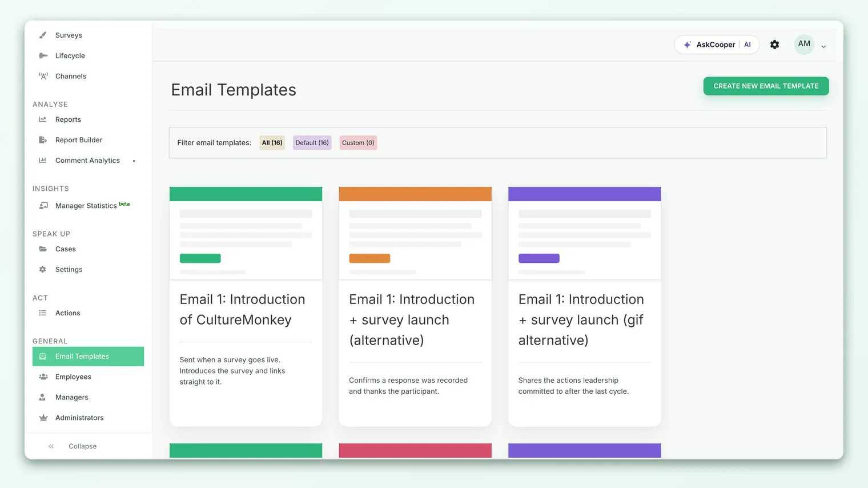Open the green Introduction of CultureMonkey preview

246,233
